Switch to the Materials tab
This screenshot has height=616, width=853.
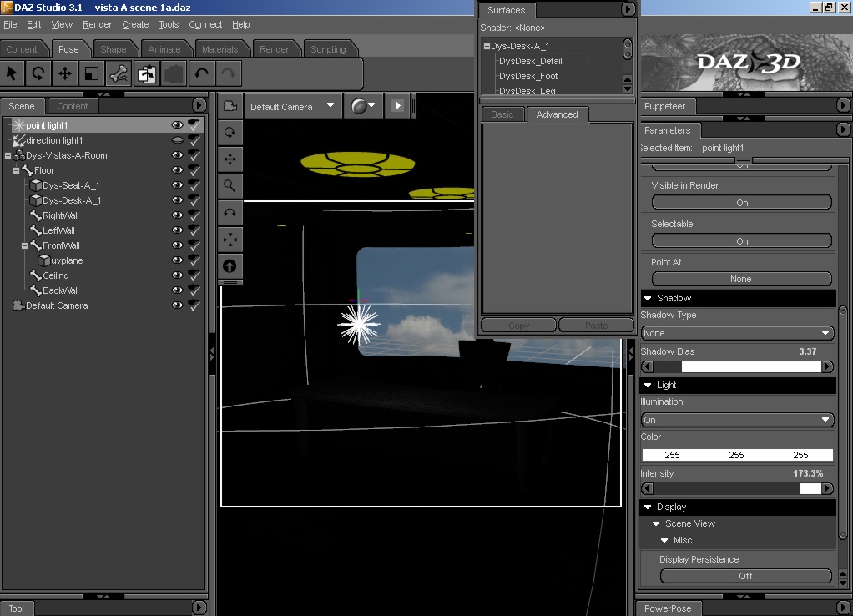point(220,49)
